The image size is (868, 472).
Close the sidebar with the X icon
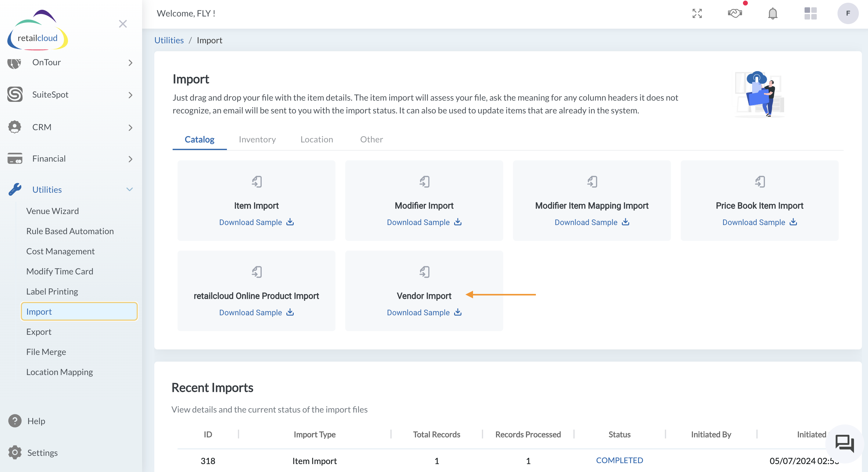point(123,23)
